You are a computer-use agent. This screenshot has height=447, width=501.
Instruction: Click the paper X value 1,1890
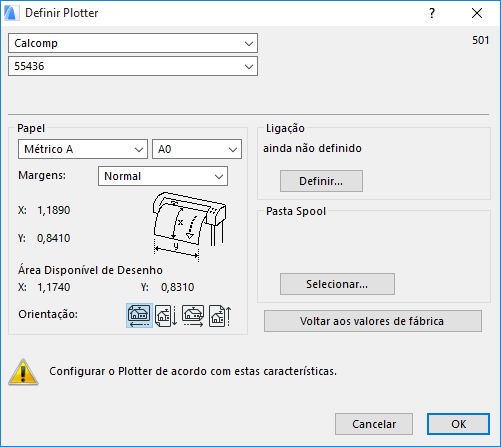coord(54,210)
